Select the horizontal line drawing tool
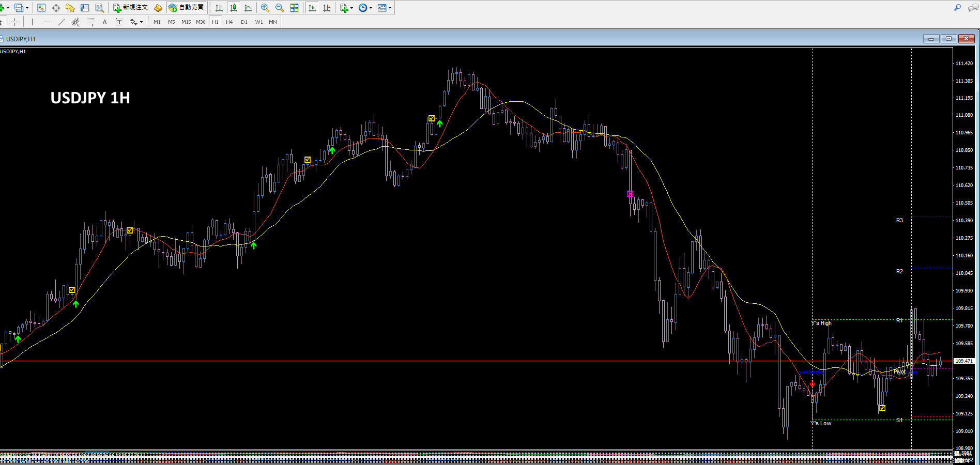 (x=47, y=22)
